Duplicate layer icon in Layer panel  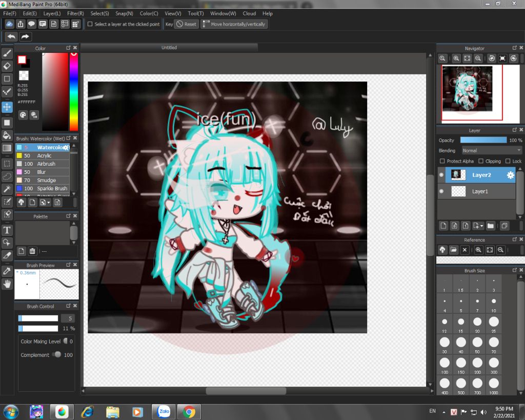point(504,226)
